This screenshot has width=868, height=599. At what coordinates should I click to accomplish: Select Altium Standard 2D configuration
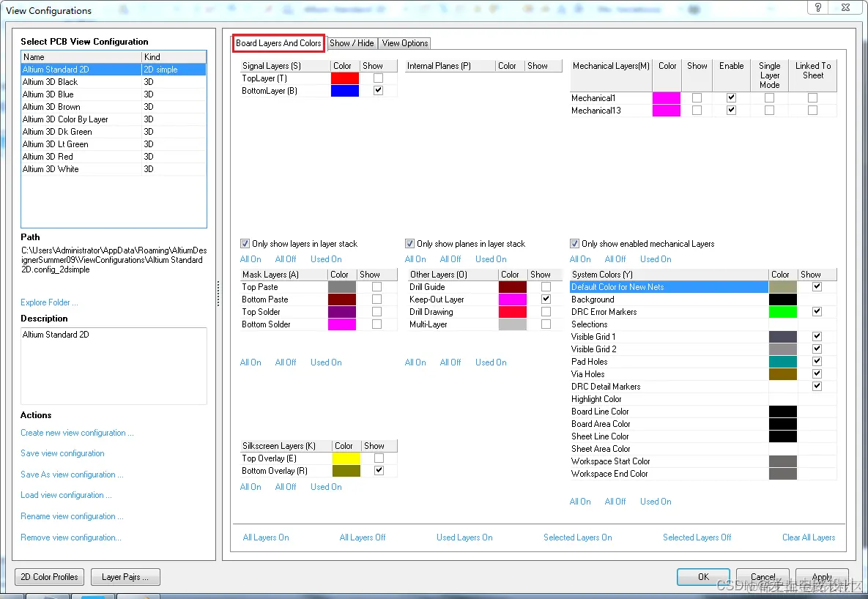(114, 70)
